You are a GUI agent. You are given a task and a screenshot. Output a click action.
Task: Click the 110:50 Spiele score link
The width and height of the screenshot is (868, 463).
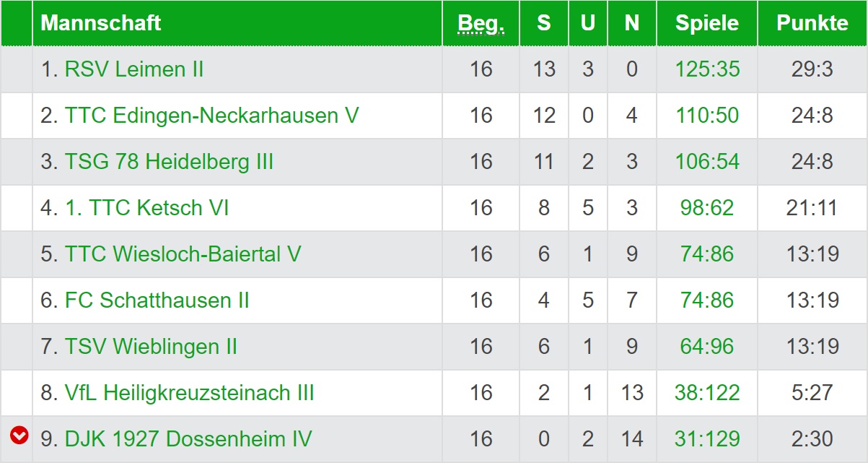(x=707, y=116)
